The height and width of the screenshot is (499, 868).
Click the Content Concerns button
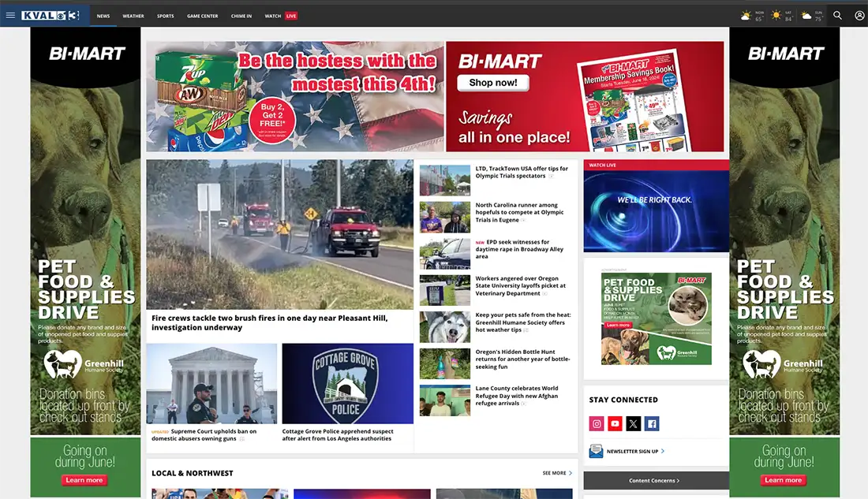click(x=656, y=480)
